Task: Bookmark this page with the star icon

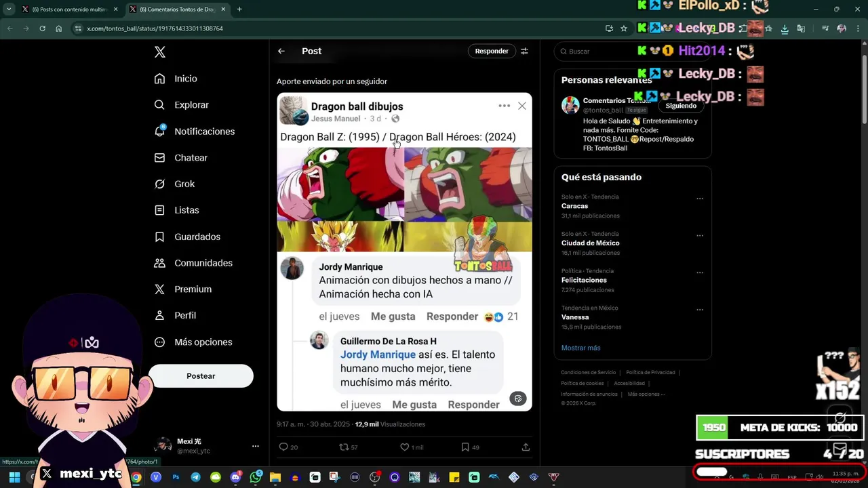Action: (624, 28)
